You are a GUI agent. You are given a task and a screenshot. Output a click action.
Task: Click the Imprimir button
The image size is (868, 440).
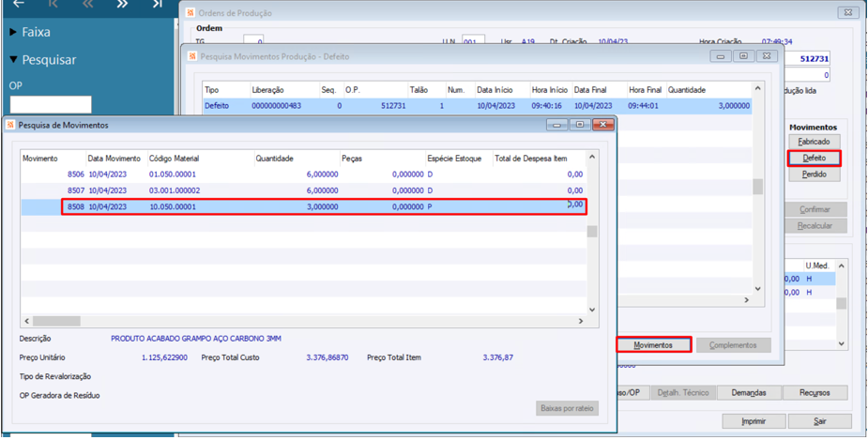tap(754, 421)
